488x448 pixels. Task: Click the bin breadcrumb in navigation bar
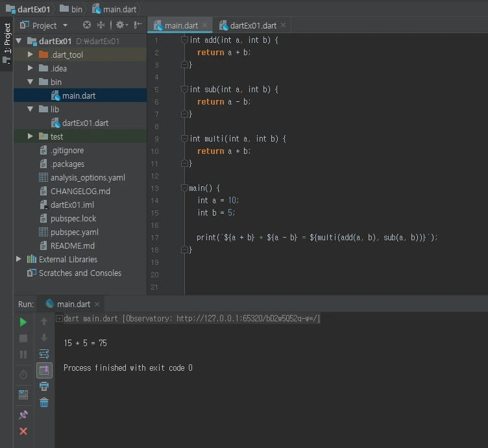click(77, 9)
